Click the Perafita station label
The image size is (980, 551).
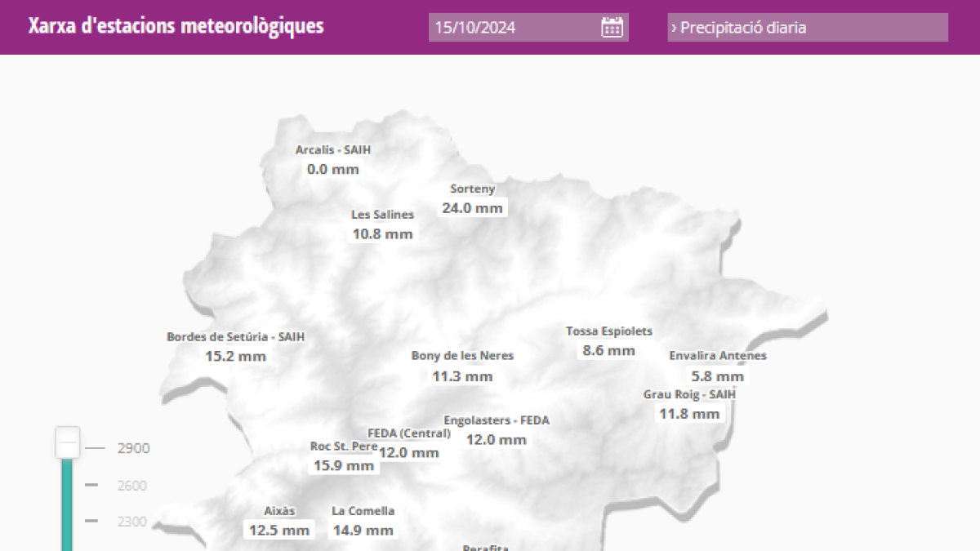click(x=485, y=547)
